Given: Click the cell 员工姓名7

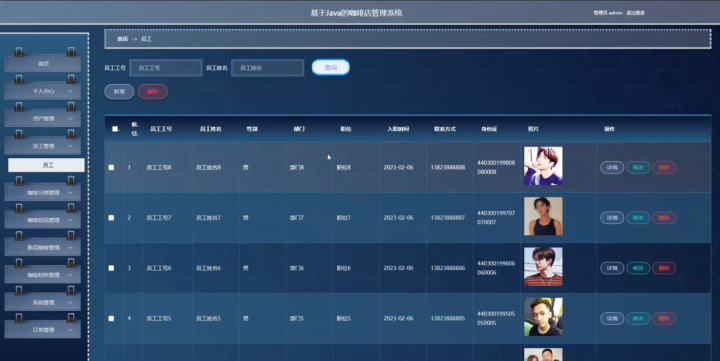Looking at the screenshot, I should (x=208, y=218).
